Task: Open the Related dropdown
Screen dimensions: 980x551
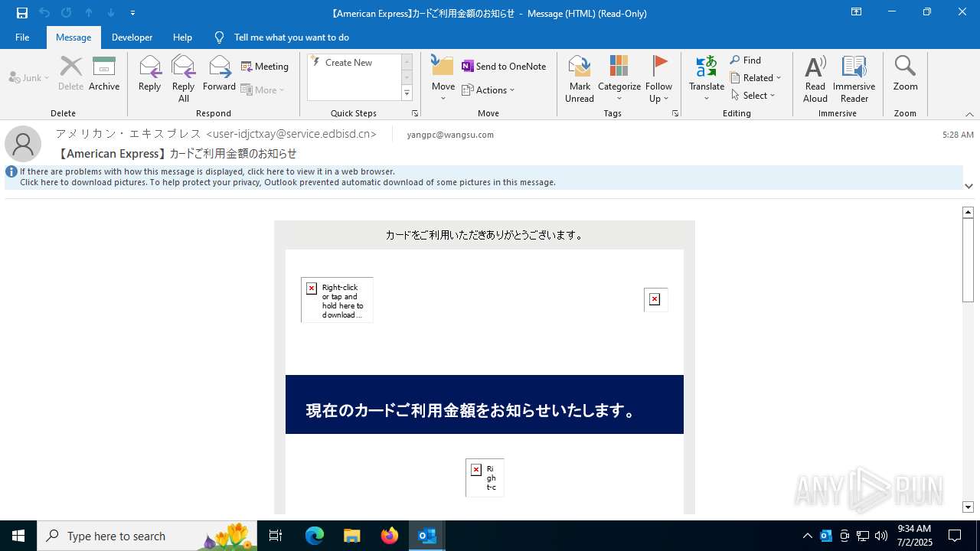Action: [756, 78]
